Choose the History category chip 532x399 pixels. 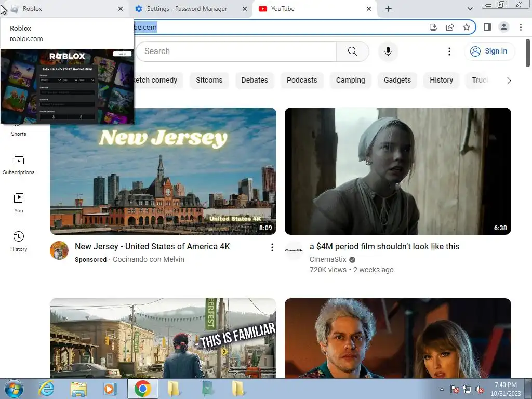click(441, 80)
